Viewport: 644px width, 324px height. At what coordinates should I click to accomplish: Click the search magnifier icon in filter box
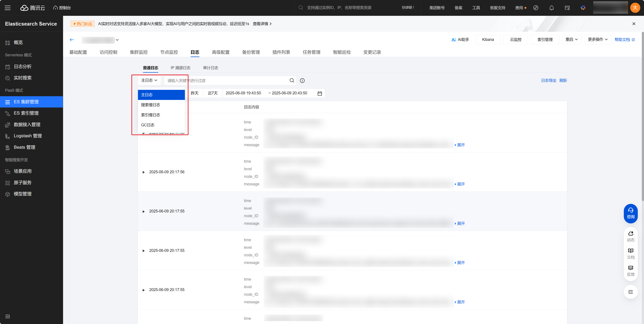292,81
